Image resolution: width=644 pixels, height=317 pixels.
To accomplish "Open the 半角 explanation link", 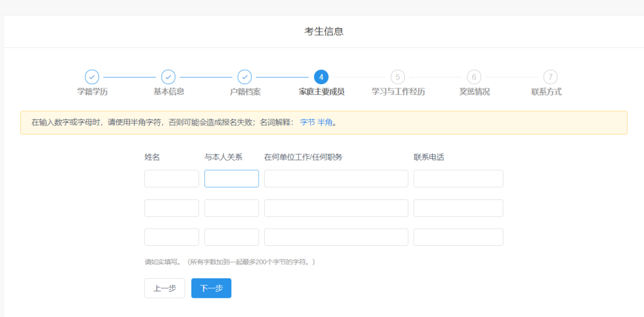I will click(x=325, y=122).
